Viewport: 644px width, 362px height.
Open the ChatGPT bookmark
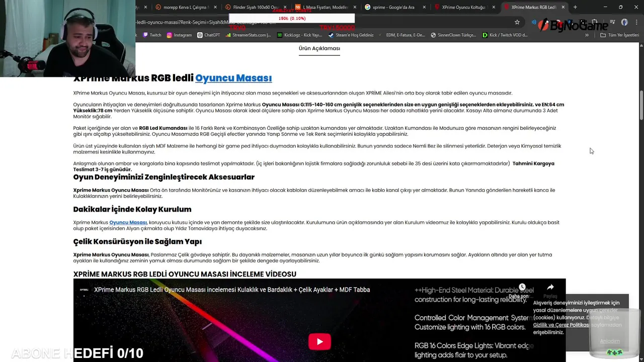click(209, 35)
